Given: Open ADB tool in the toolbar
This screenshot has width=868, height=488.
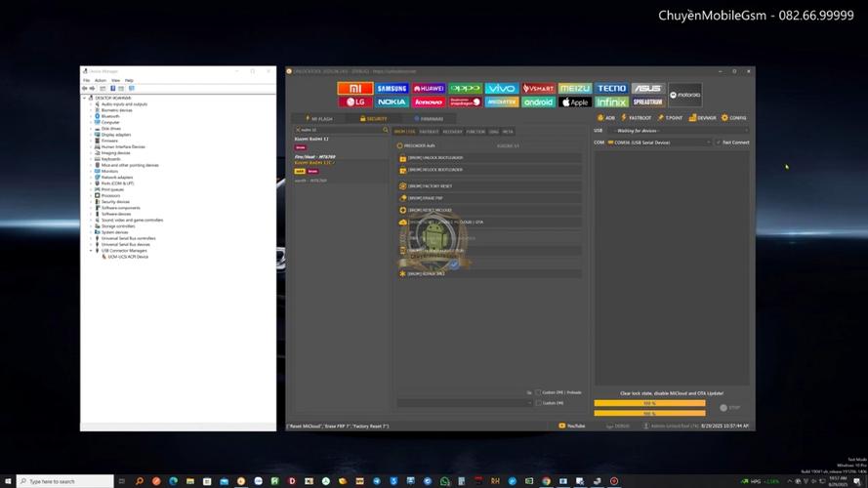Looking at the screenshot, I should coord(606,118).
